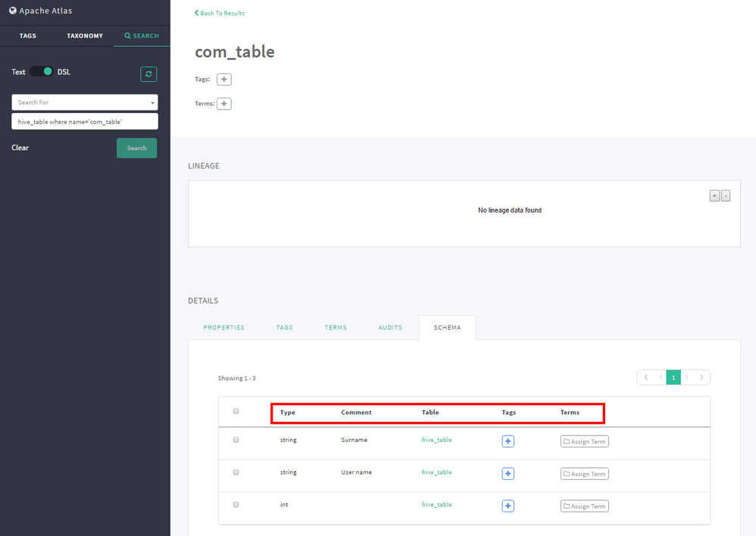This screenshot has width=756, height=536.
Task: Click the Tags column header in schema
Action: pos(508,412)
